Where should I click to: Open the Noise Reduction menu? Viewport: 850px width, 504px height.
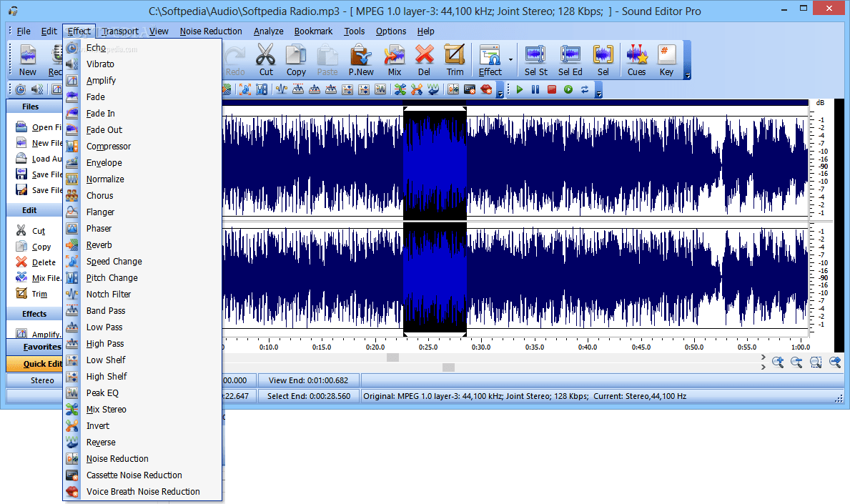click(x=211, y=31)
